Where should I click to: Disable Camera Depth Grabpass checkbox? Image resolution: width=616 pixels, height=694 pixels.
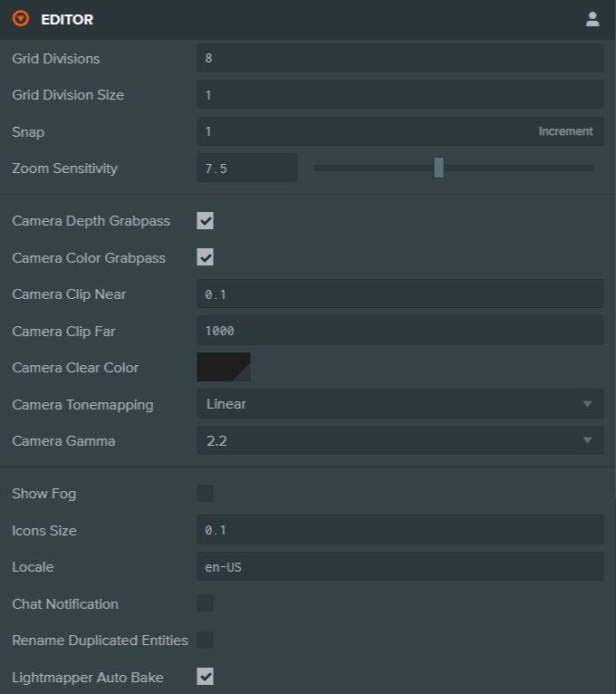pyautogui.click(x=206, y=221)
